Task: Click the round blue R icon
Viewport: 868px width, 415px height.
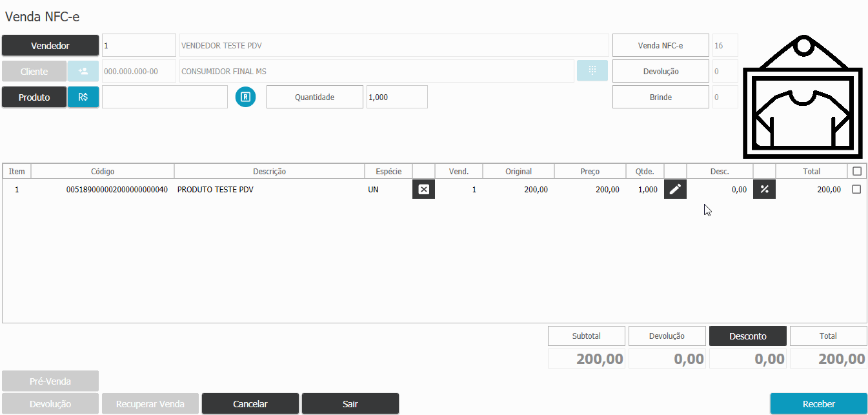Action: (x=245, y=97)
